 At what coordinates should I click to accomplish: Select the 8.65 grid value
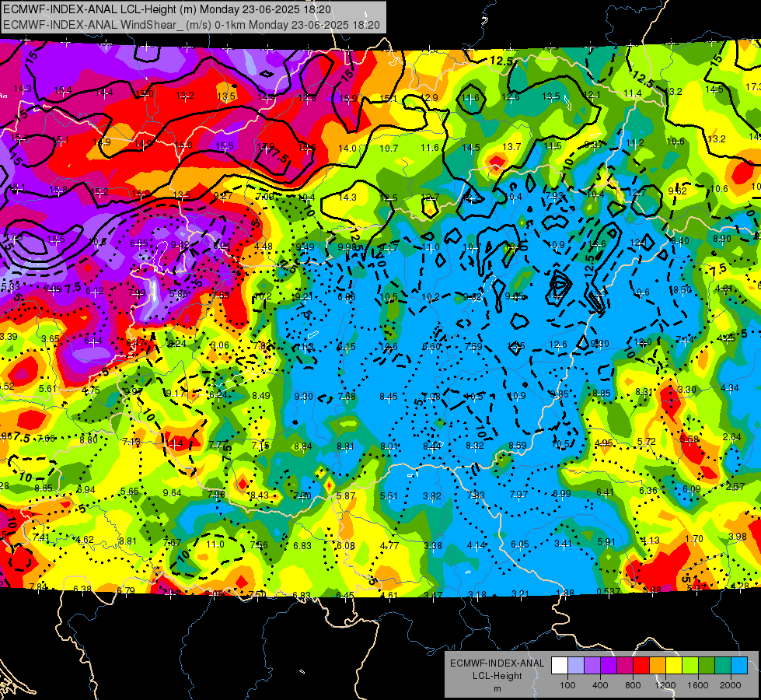44,488
